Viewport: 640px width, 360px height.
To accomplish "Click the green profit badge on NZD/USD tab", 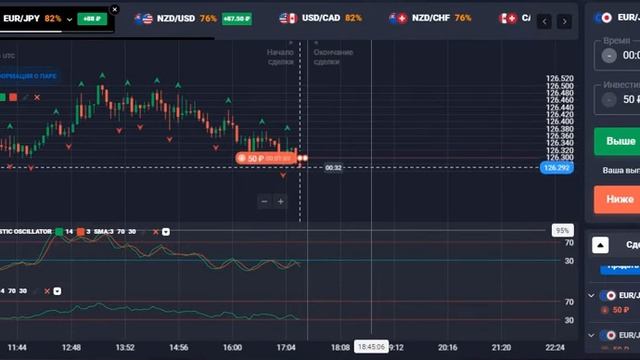I will coord(237,19).
